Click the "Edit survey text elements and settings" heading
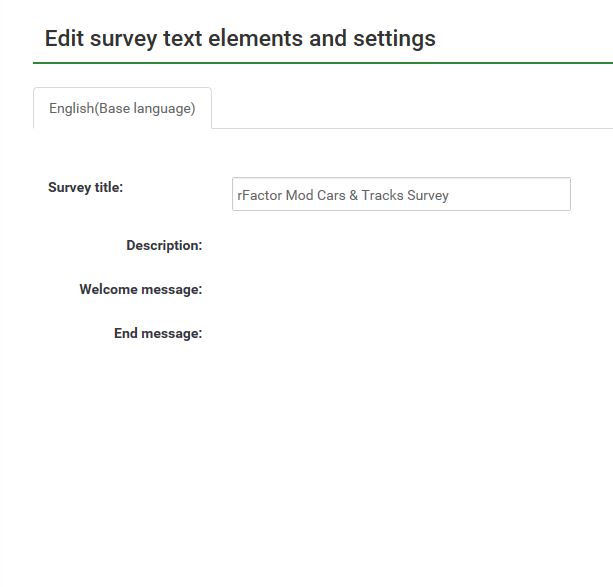This screenshot has width=613, height=587. pos(240,39)
